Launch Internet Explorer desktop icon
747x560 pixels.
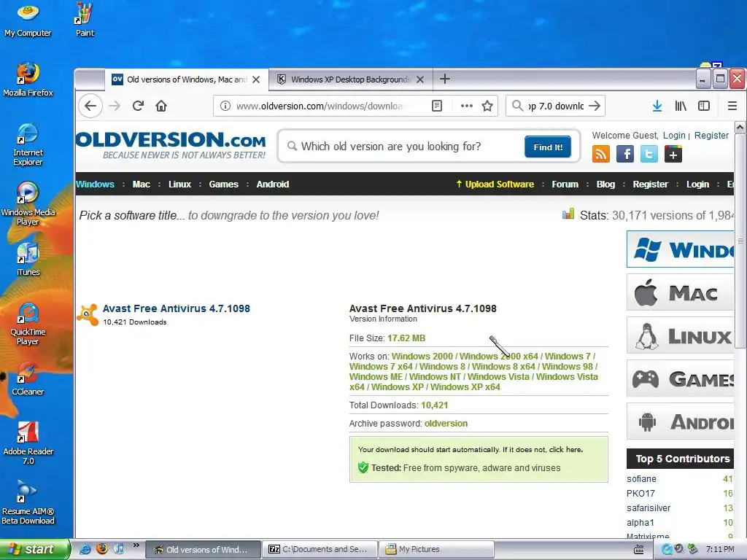coord(28,144)
